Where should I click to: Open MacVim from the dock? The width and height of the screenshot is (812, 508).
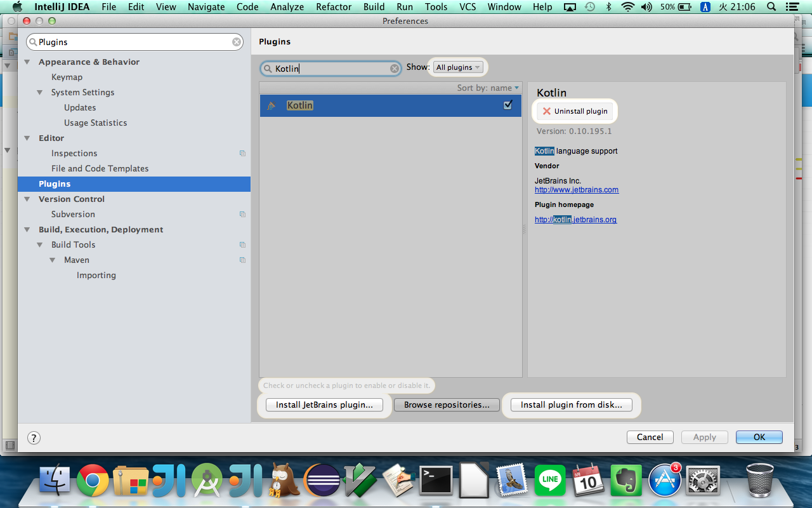360,481
